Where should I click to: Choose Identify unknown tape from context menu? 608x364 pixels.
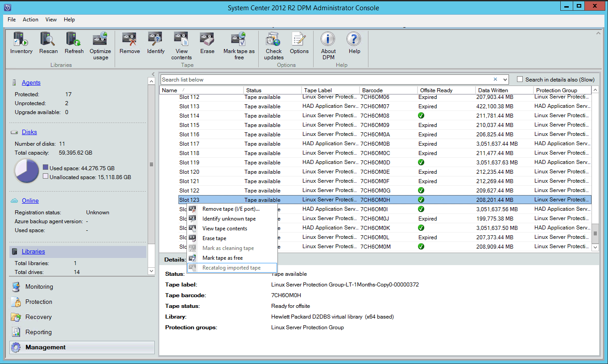[232, 219]
